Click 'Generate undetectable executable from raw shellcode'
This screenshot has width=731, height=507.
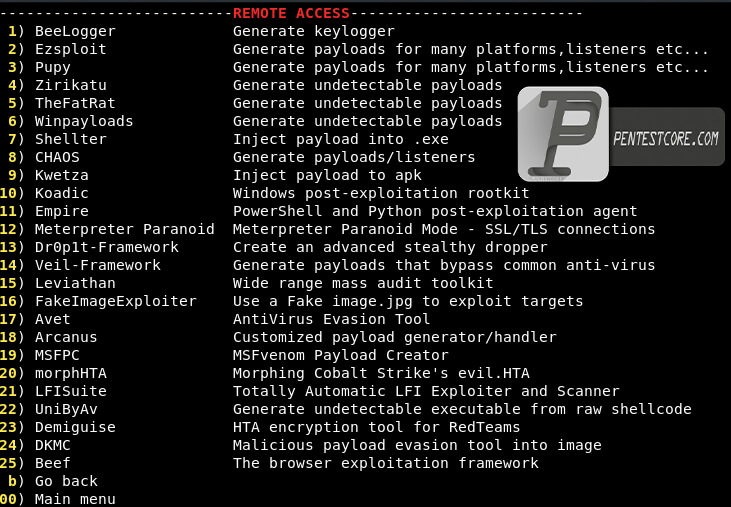coord(462,409)
